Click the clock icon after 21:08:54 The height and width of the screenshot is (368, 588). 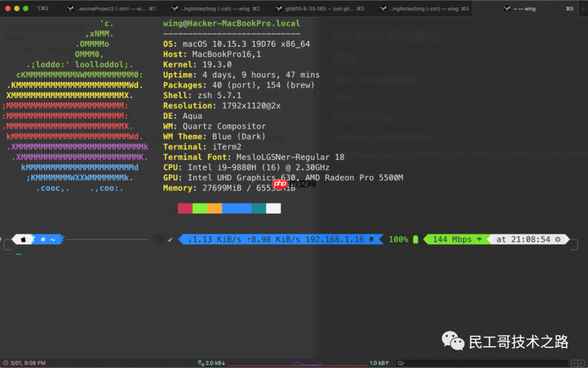558,239
